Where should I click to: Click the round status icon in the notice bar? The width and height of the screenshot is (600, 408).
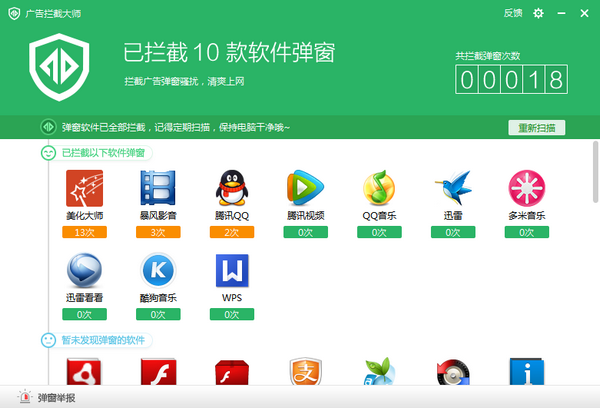point(48,127)
